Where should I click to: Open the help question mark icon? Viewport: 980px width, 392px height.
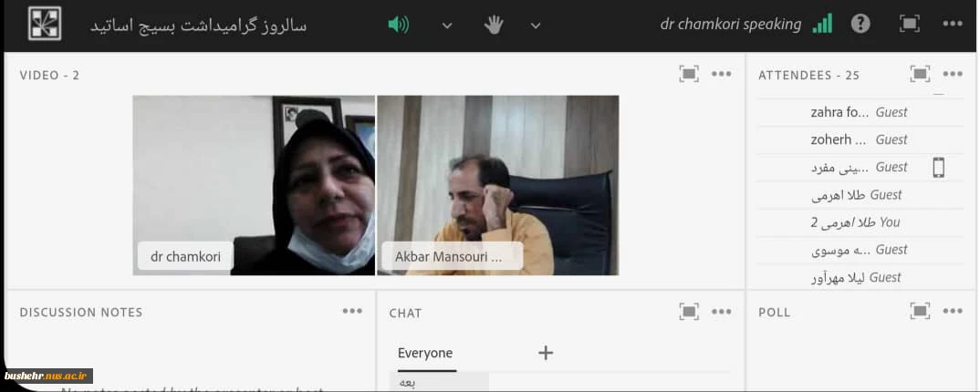(x=860, y=25)
